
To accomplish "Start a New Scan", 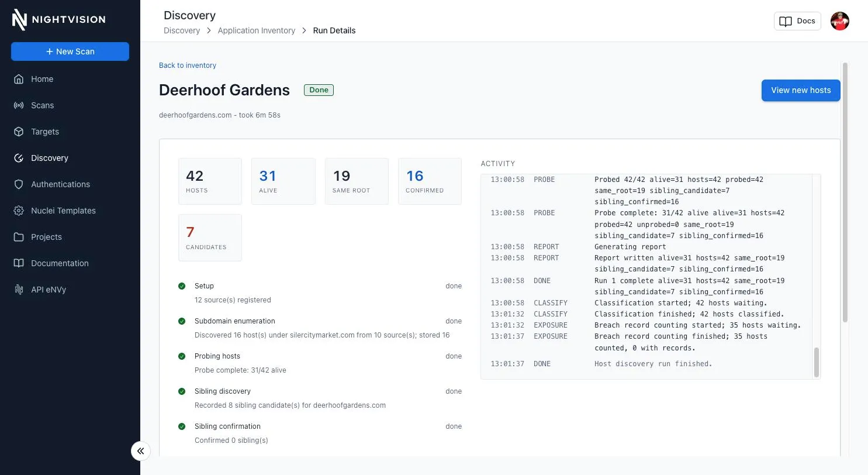I will [x=70, y=51].
